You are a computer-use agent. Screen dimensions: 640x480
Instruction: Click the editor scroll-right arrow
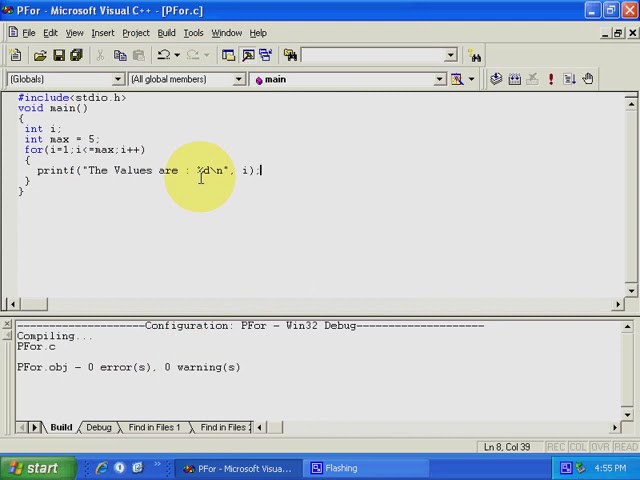click(x=618, y=304)
